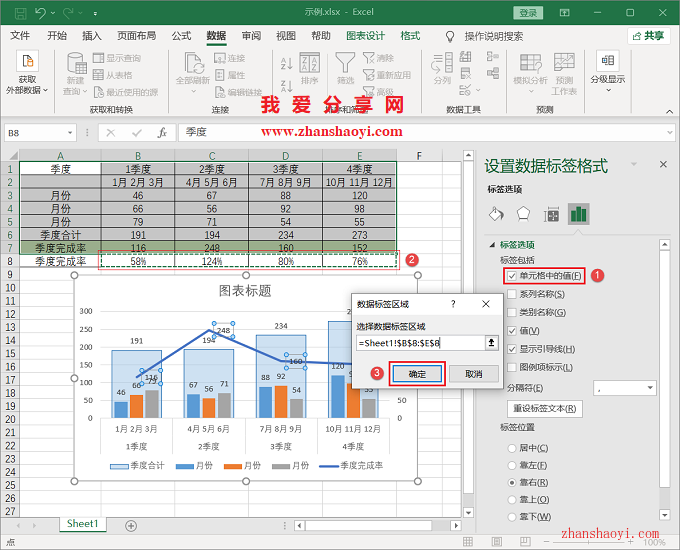The height and width of the screenshot is (550, 680).
Task: Open Undo history dropdown arrow
Action: [53, 13]
